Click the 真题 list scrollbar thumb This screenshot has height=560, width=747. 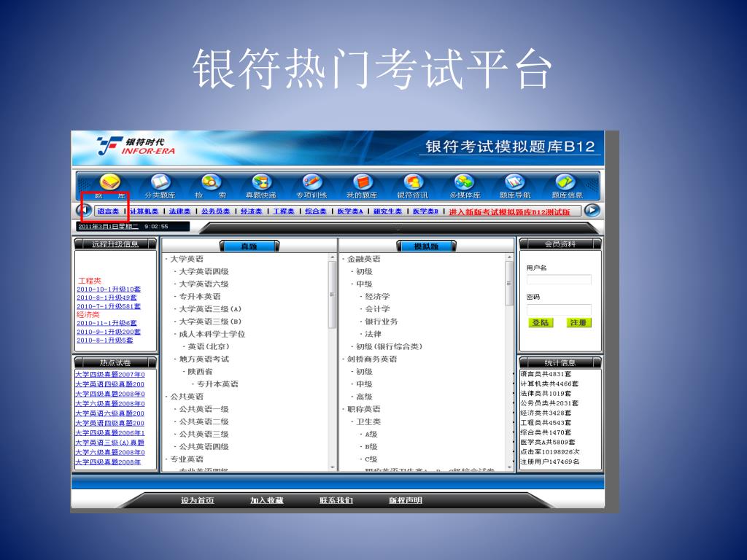333,295
